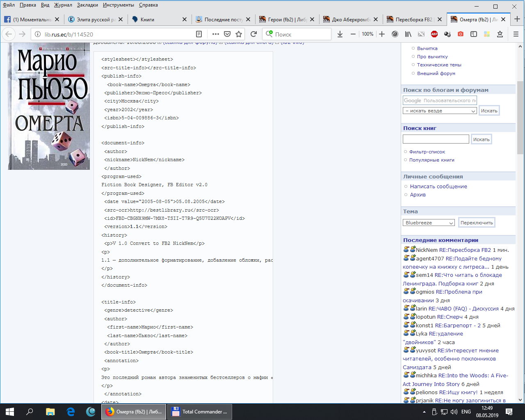Open the "Популярные книги" link
This screenshot has width=525, height=420.
click(431, 160)
